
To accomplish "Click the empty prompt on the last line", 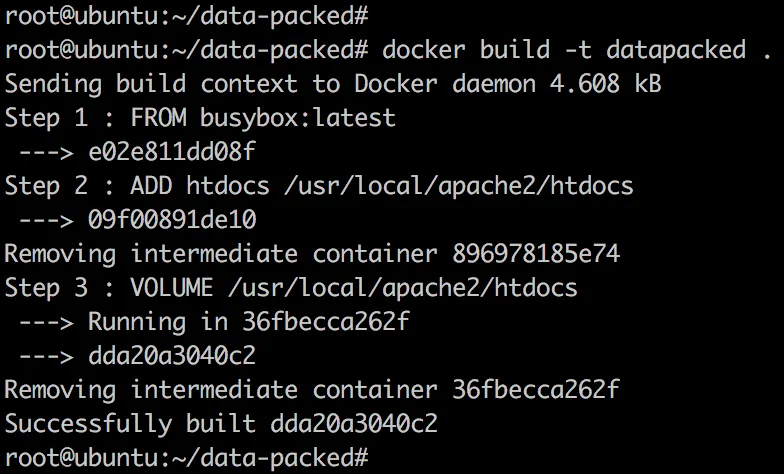I will 187,457.
